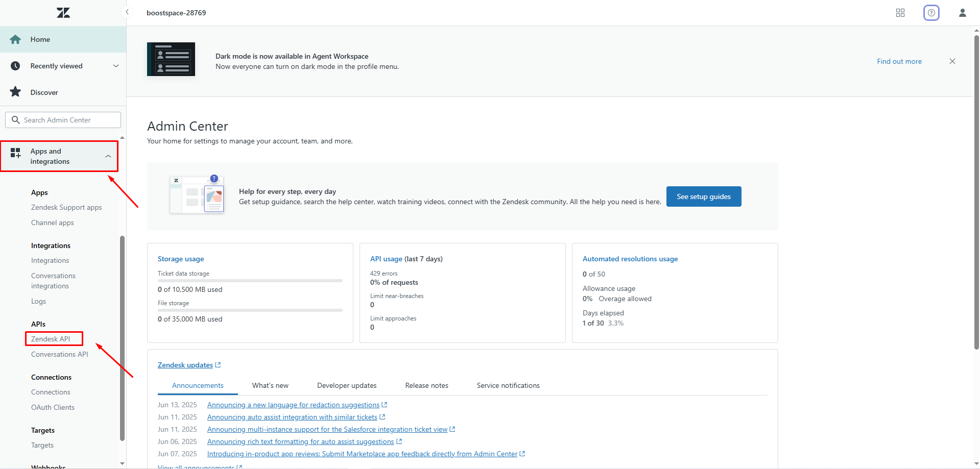The width and height of the screenshot is (980, 469).
Task: Click the setup guide illustration thumbnail
Action: pos(197,194)
